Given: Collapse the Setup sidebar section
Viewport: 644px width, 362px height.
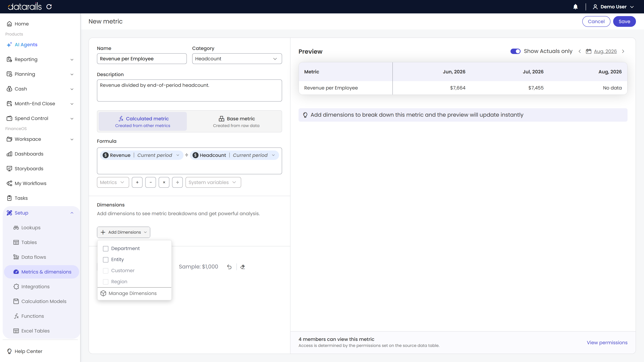Looking at the screenshot, I should (72, 213).
